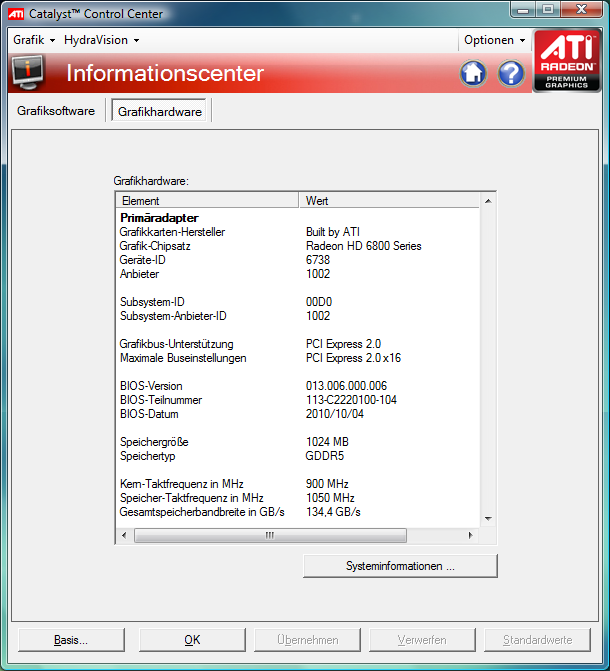This screenshot has height=671, width=610.
Task: Click the value GDDR5
Action: [324, 456]
